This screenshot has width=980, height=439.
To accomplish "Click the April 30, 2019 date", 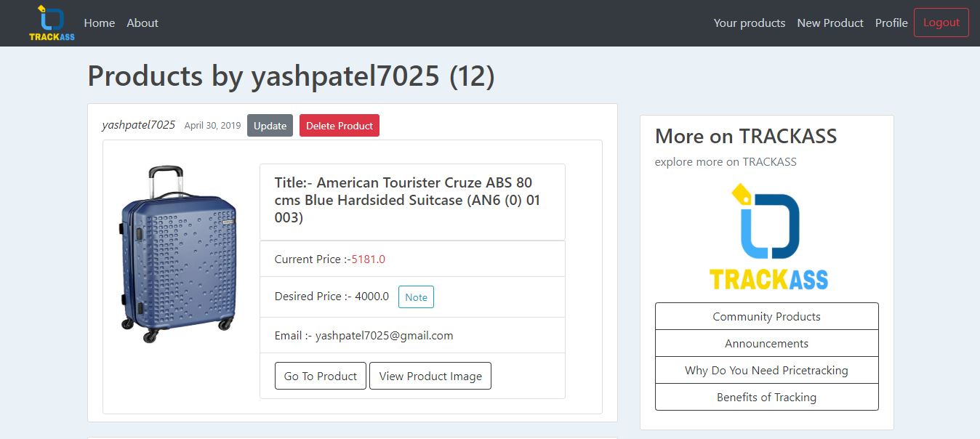I will pos(212,126).
